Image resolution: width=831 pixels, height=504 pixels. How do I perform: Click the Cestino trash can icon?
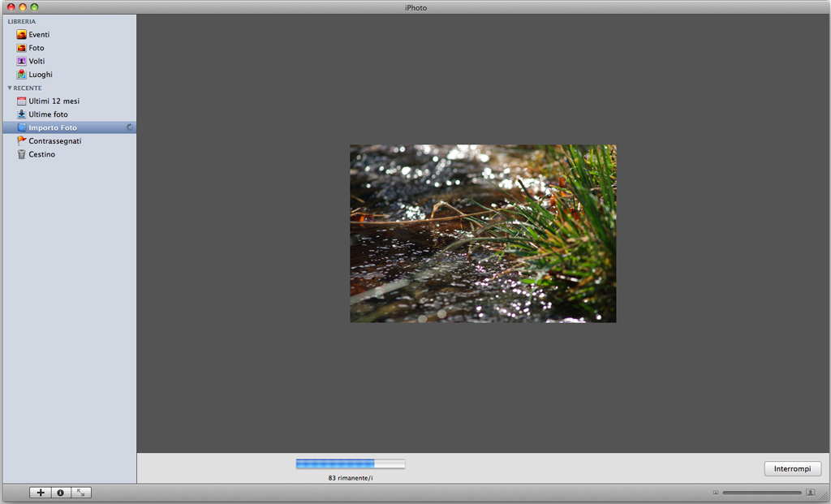pos(21,154)
